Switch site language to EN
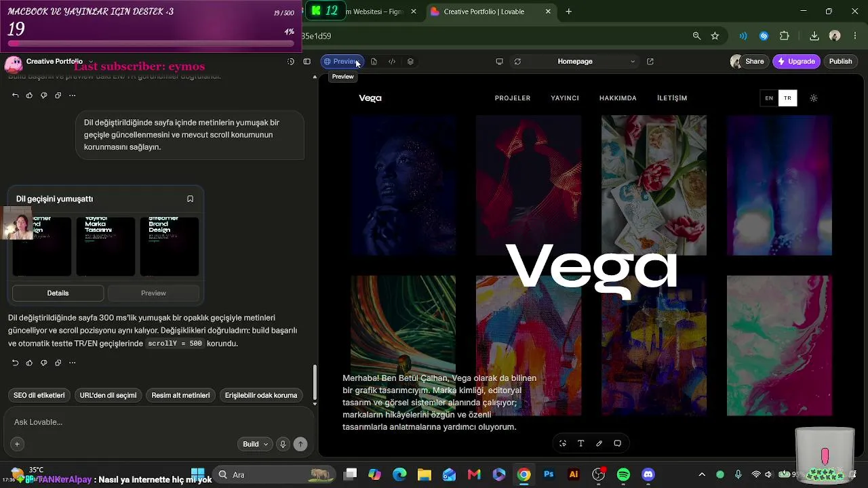868x488 pixels. [769, 98]
